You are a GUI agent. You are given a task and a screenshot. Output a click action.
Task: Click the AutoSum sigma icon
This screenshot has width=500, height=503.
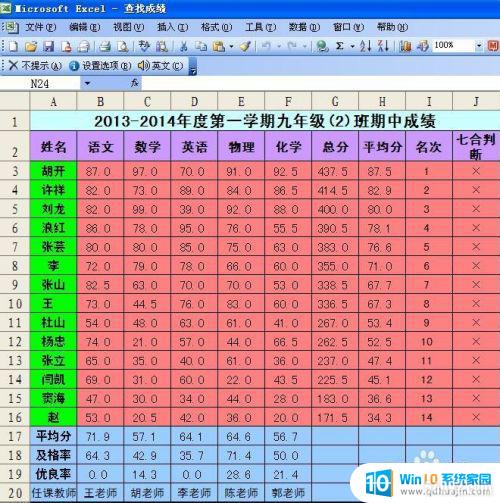(x=340, y=46)
